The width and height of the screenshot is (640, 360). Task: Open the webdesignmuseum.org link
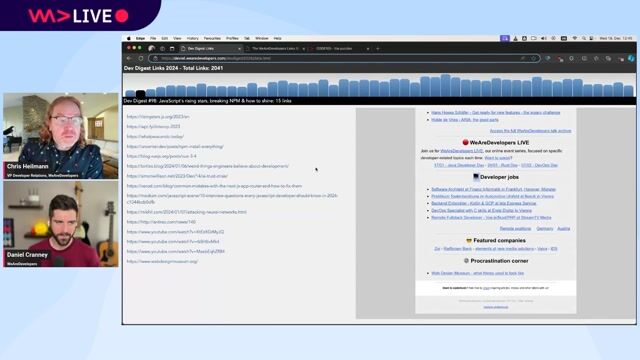tap(162, 261)
